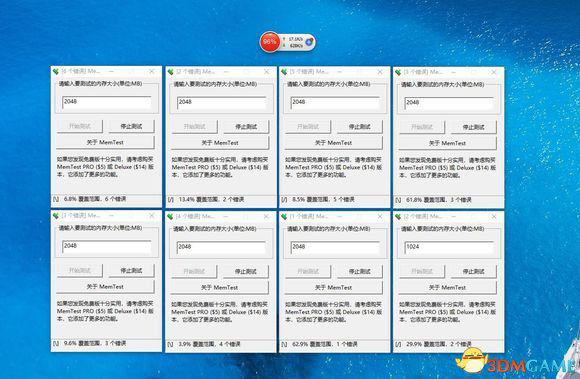This screenshot has height=379, width=580.
Task: Click 关于 MemTest in the 62.9% coverage window
Action: pyautogui.click(x=334, y=287)
